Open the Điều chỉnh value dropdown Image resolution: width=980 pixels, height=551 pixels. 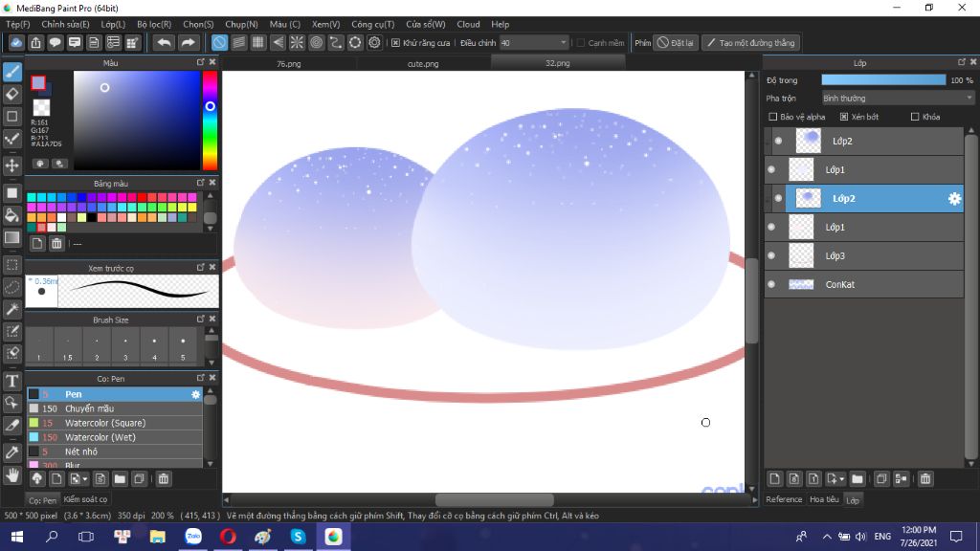tap(534, 43)
